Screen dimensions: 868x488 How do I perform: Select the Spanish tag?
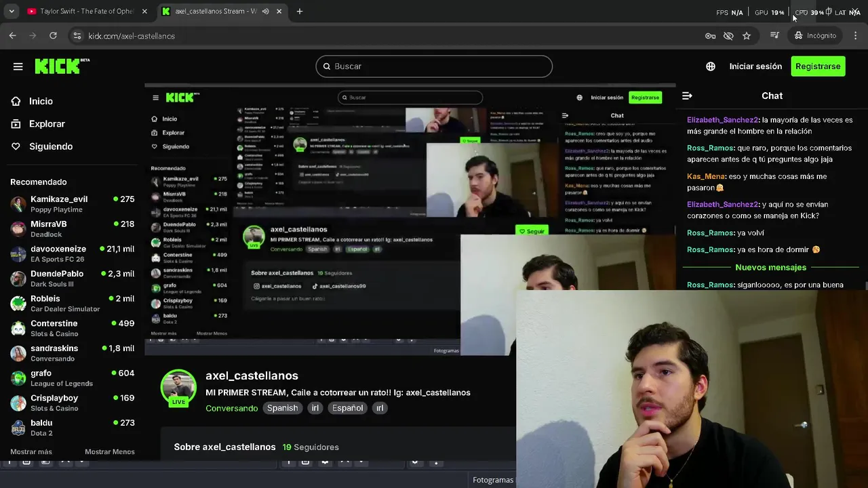tap(282, 408)
